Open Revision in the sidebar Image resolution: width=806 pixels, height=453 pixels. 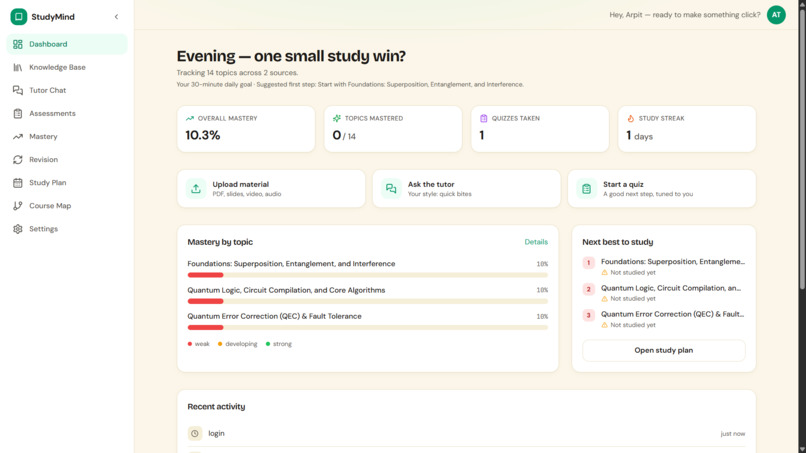click(x=67, y=160)
